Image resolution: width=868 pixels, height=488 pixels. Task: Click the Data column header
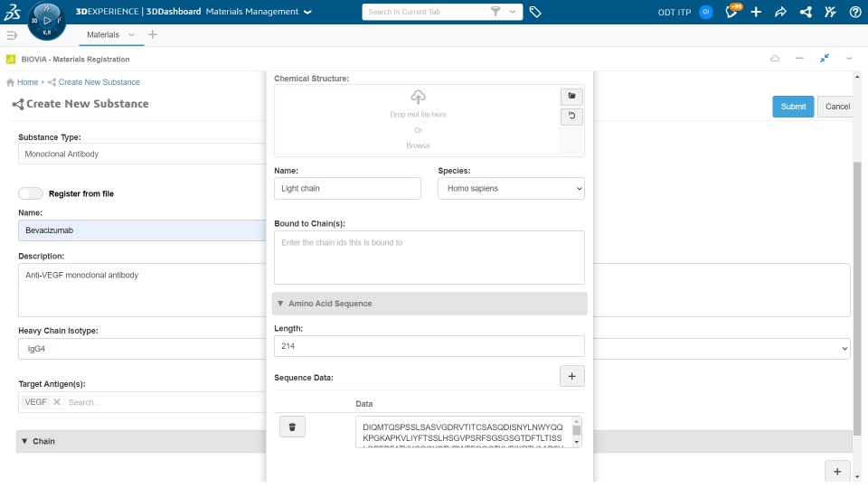click(x=363, y=404)
